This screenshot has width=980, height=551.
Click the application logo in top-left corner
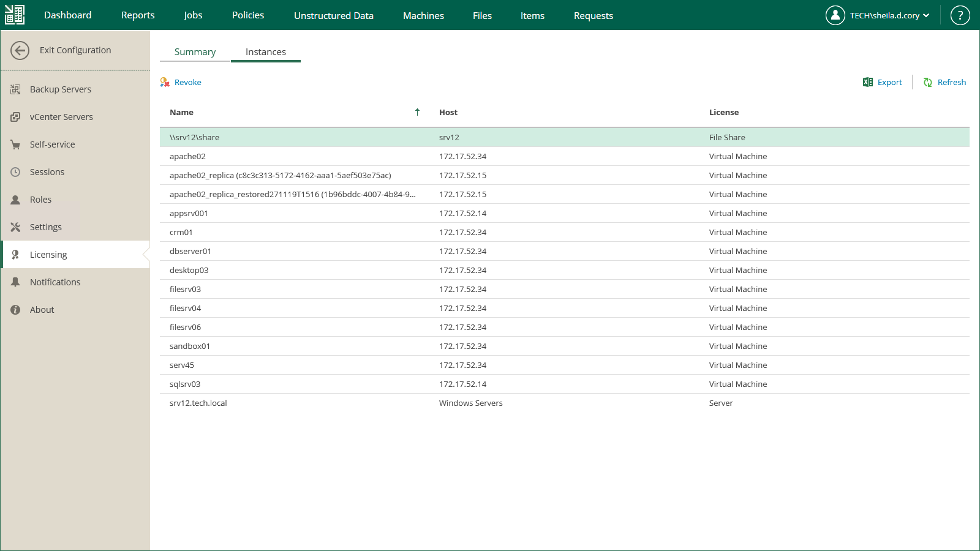pyautogui.click(x=15, y=15)
